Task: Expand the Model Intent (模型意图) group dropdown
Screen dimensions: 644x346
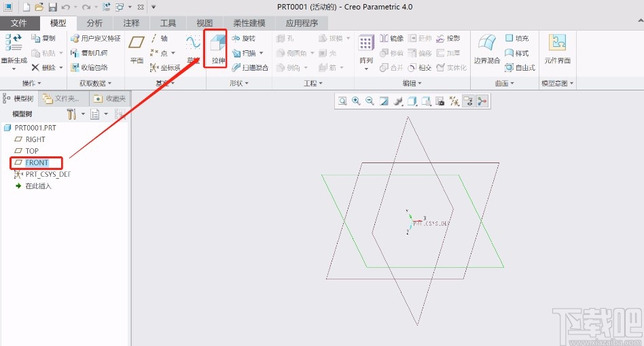Action: pyautogui.click(x=557, y=84)
